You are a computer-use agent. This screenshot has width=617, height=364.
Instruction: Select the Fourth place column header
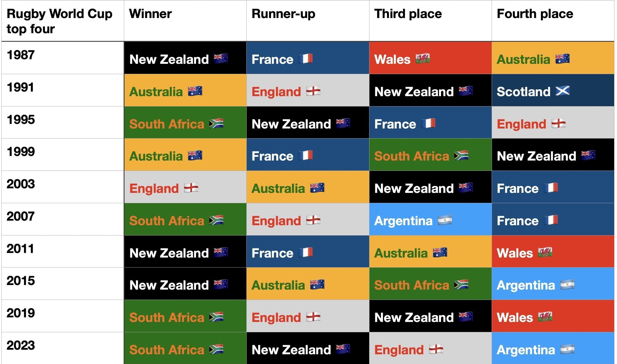click(x=535, y=14)
